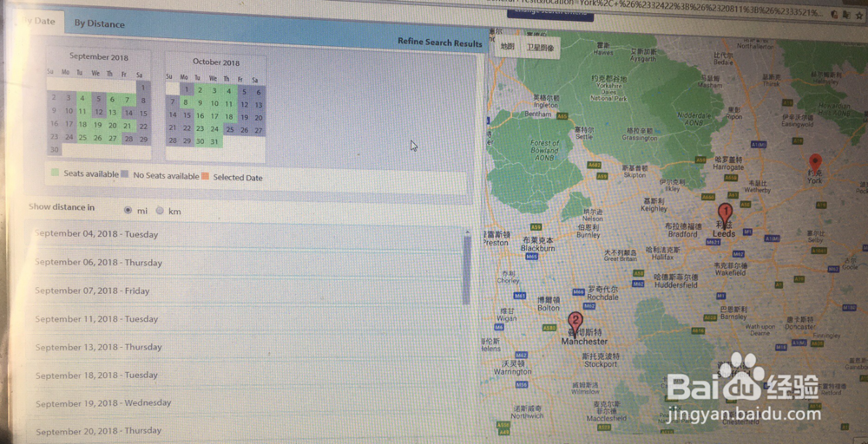Select October 11 in the calendar

229,104
